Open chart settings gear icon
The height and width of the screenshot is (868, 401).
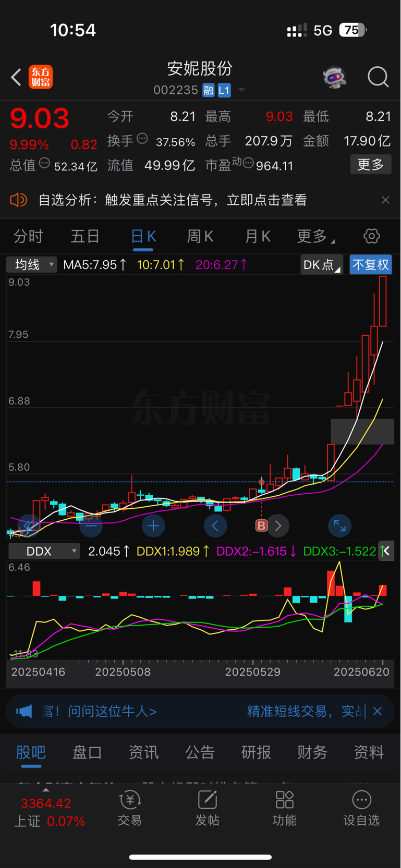point(372,236)
